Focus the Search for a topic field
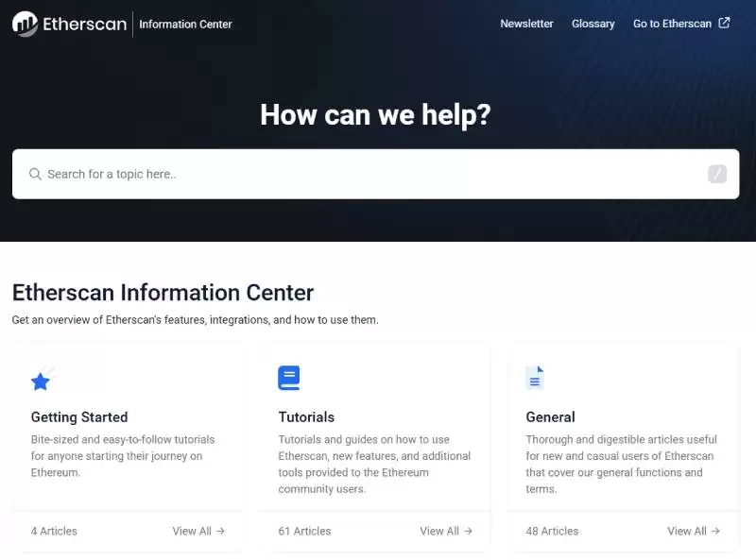 coord(375,174)
